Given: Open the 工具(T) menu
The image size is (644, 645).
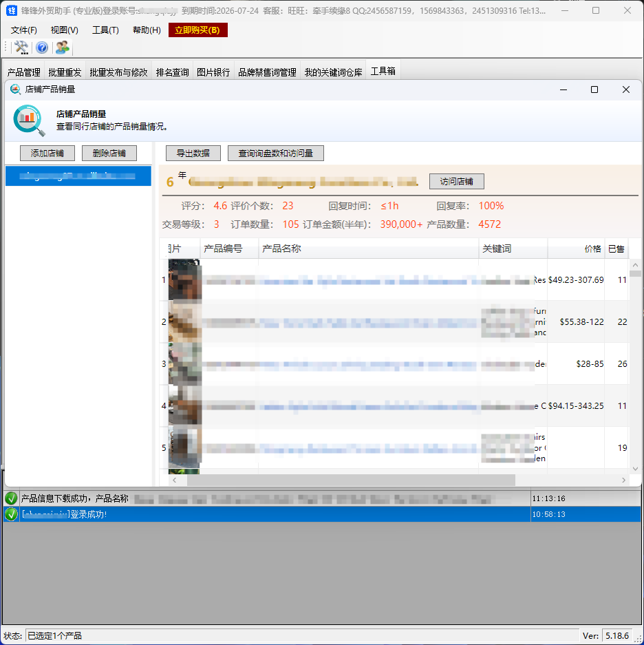Looking at the screenshot, I should [105, 30].
